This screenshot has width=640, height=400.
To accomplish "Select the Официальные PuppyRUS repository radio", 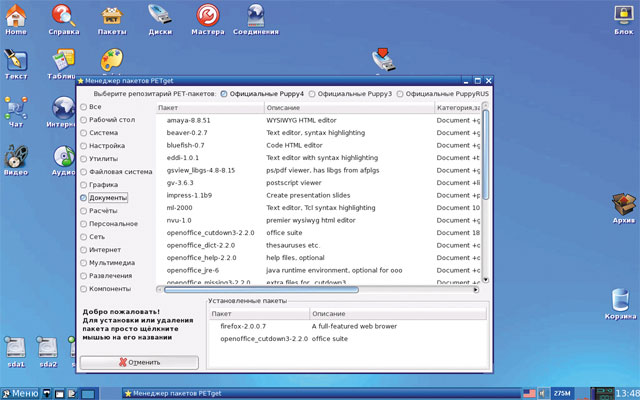I will (400, 94).
